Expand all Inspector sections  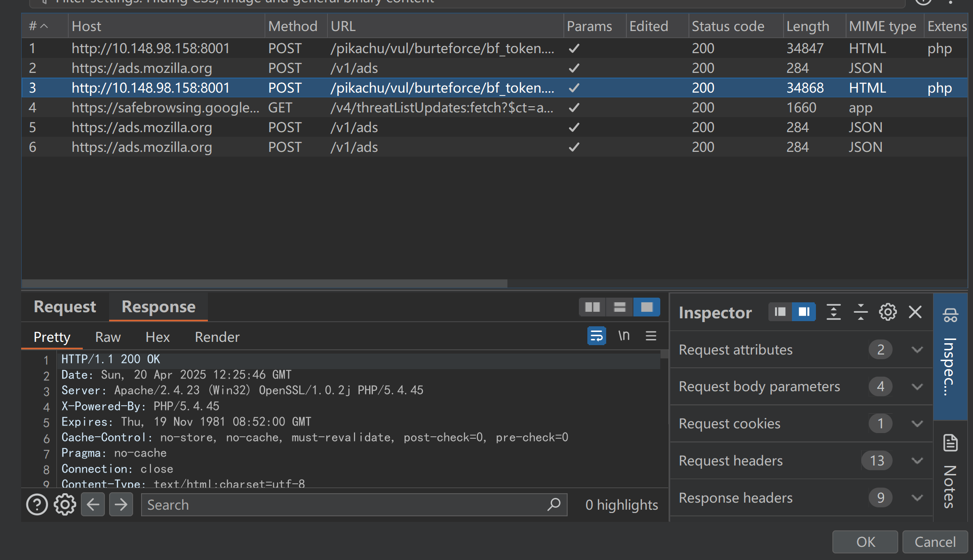pos(833,312)
